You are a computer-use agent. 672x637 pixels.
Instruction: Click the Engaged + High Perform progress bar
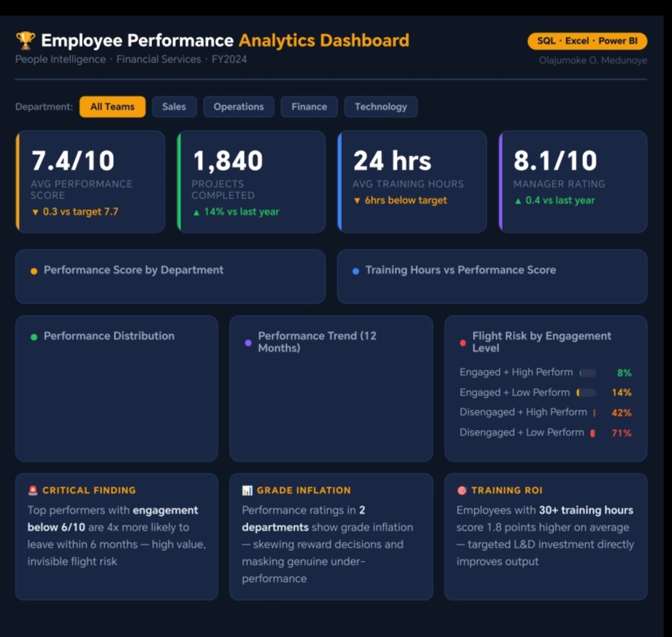(587, 373)
